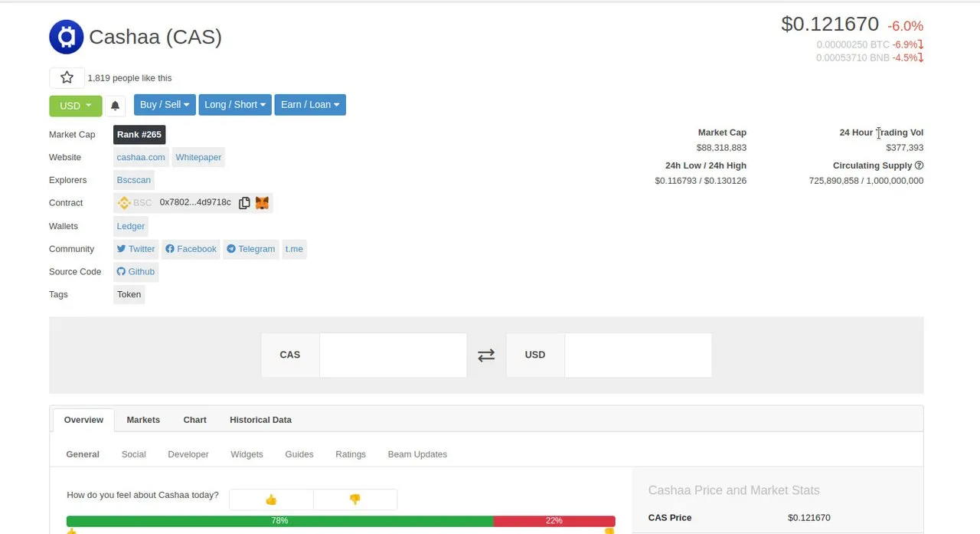Select the Ratings sub-tab
The width and height of the screenshot is (980, 534).
[x=351, y=454]
